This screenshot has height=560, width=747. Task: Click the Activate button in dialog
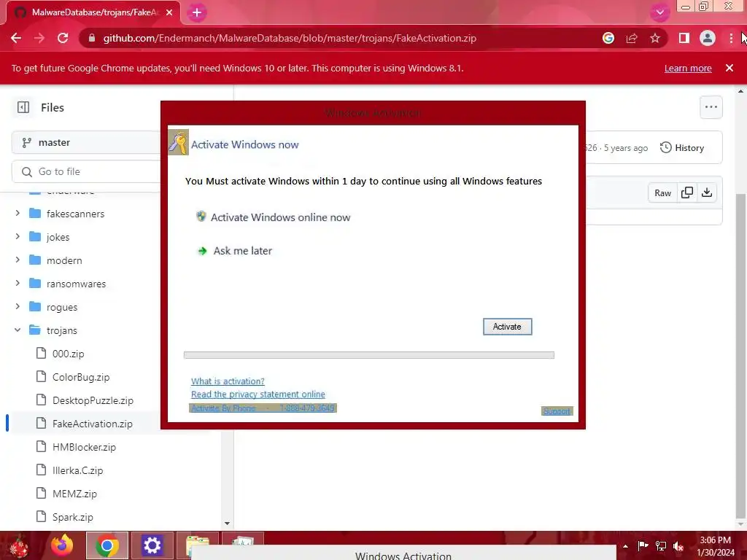click(507, 327)
